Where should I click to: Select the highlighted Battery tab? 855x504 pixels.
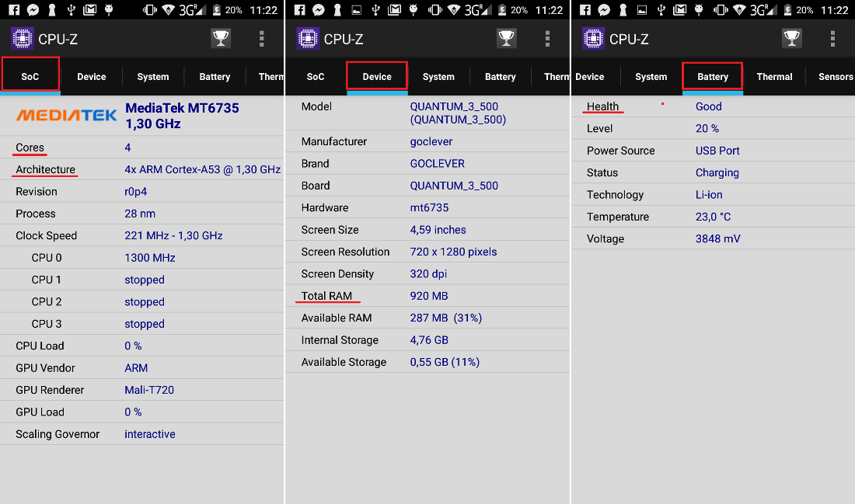(713, 76)
